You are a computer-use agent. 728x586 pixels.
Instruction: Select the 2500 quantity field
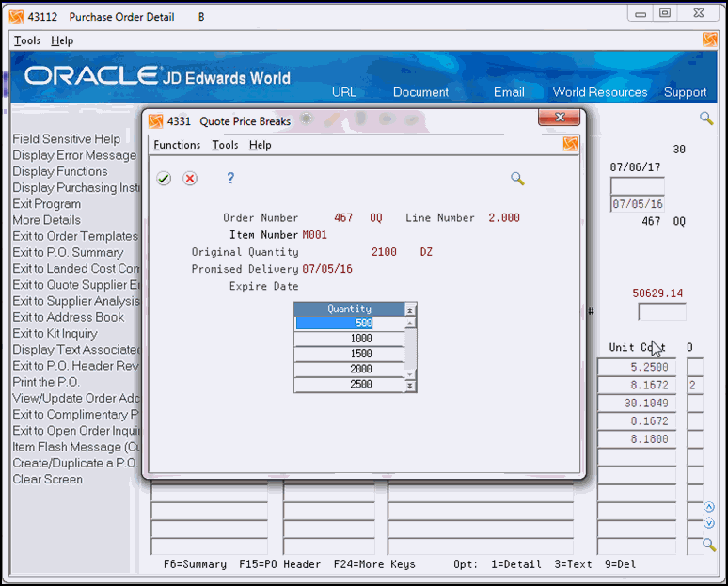click(350, 385)
